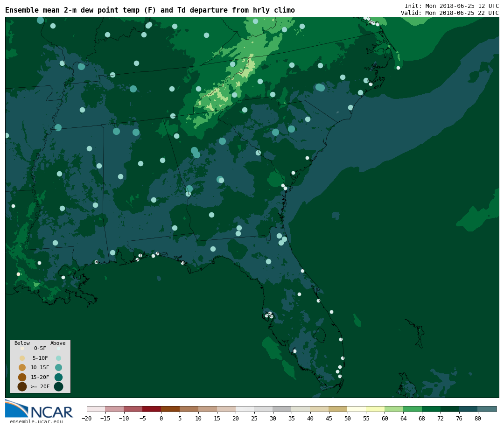Click the '15-20F' legend label
The width and height of the screenshot is (504, 427).
click(40, 377)
